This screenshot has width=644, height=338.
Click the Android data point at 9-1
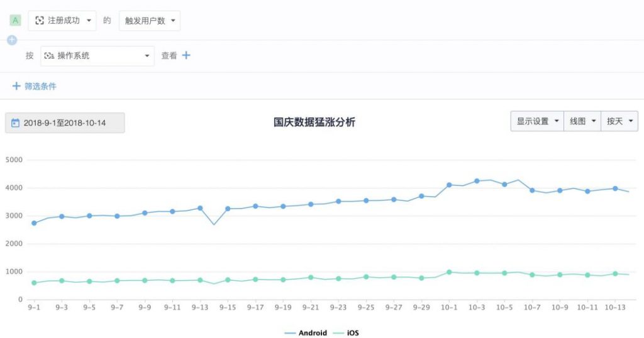34,223
